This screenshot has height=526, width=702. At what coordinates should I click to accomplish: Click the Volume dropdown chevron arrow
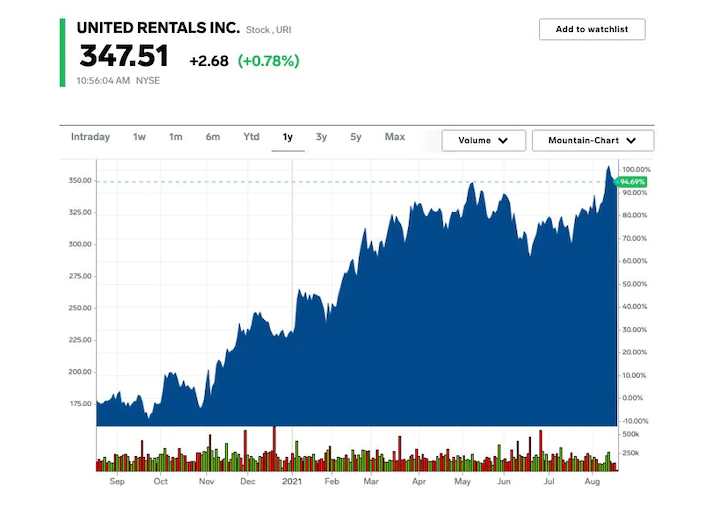pyautogui.click(x=503, y=141)
